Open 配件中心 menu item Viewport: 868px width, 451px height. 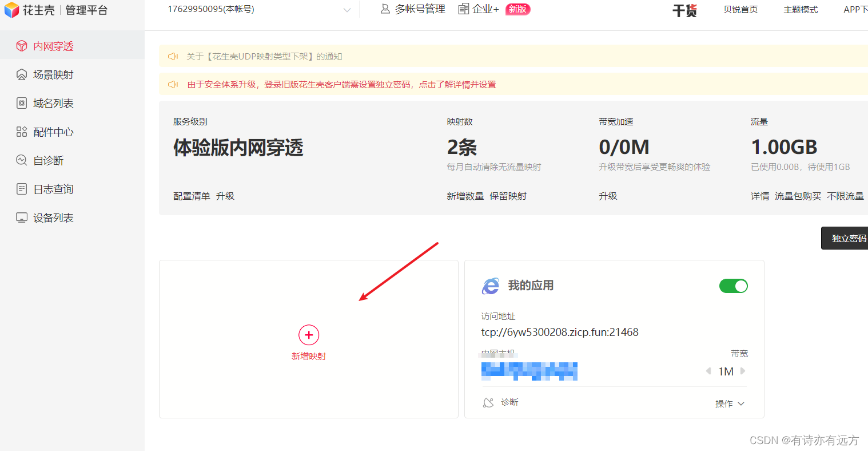point(72,132)
